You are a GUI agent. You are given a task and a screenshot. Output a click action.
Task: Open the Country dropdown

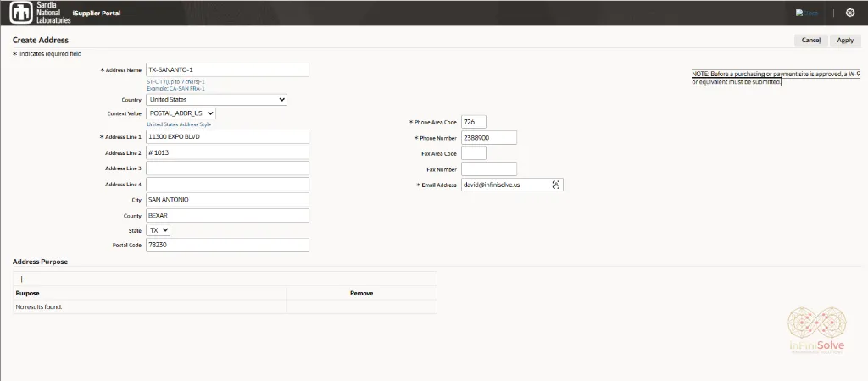pos(216,100)
